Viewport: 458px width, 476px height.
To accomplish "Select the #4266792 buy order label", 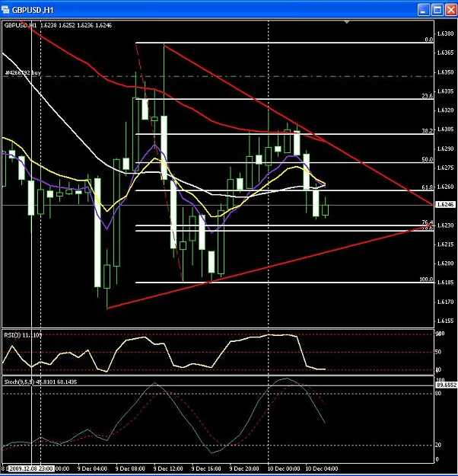I will [x=23, y=72].
